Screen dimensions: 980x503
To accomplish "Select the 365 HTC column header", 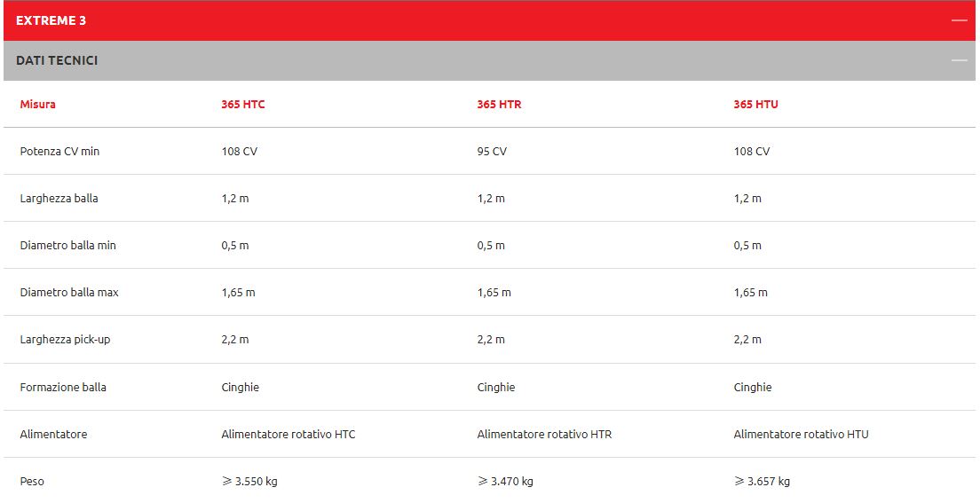I will point(243,104).
